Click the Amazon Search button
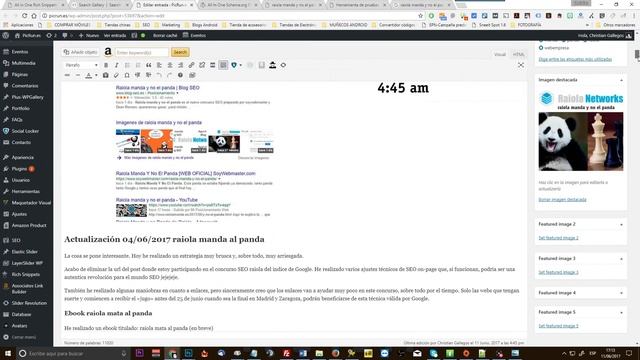640x360 pixels. pos(180,52)
